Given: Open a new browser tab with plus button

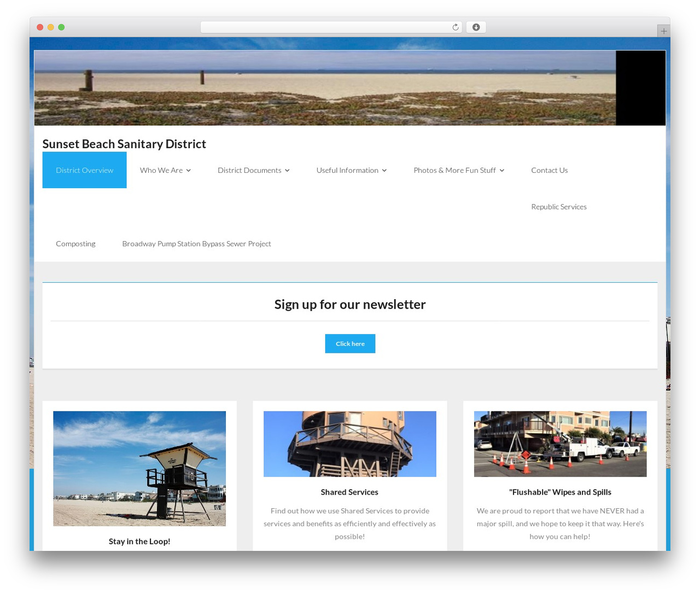Looking at the screenshot, I should pos(663,31).
